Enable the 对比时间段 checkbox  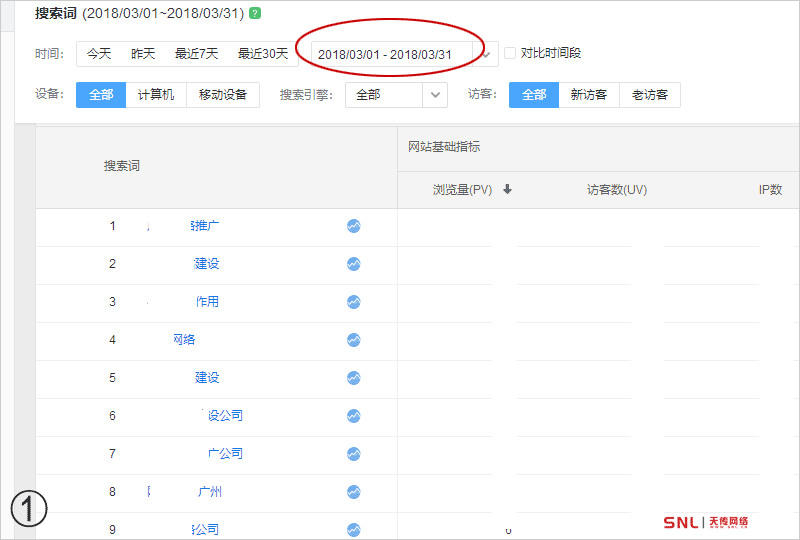tap(510, 53)
